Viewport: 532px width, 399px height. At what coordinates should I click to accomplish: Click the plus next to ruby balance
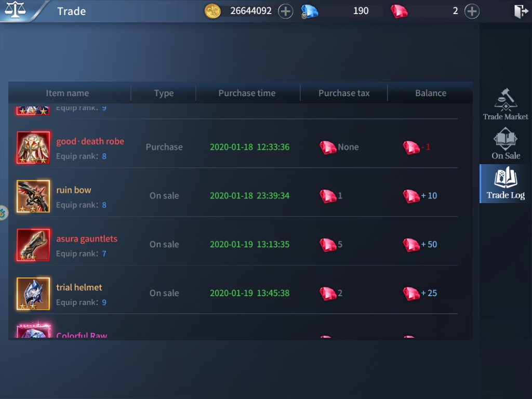click(x=472, y=10)
